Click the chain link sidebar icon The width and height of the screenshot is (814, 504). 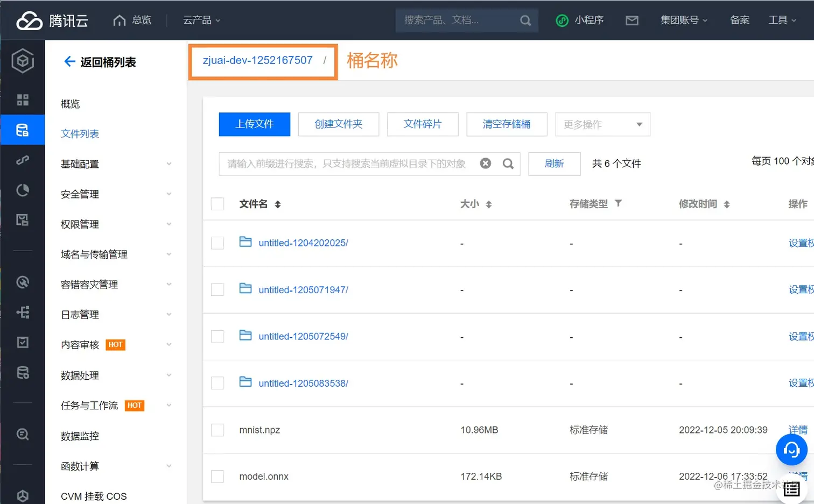click(x=23, y=160)
